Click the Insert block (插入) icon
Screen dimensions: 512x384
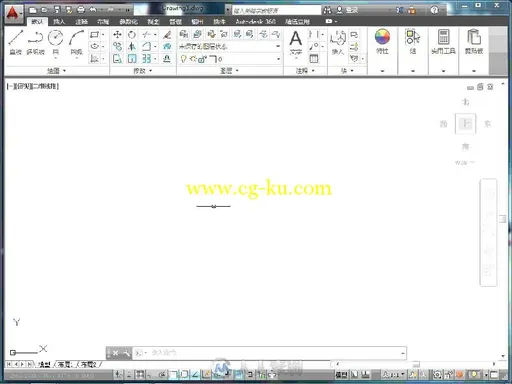pos(338,42)
